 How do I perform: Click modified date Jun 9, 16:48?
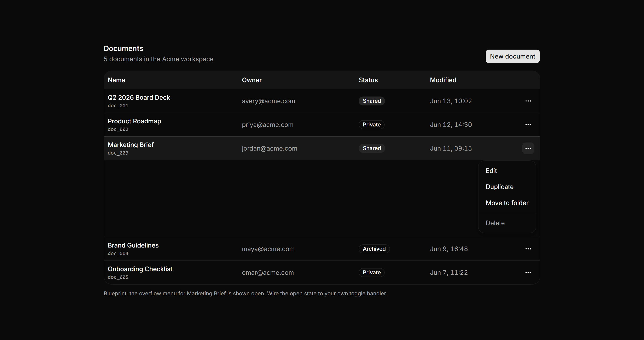449,249
